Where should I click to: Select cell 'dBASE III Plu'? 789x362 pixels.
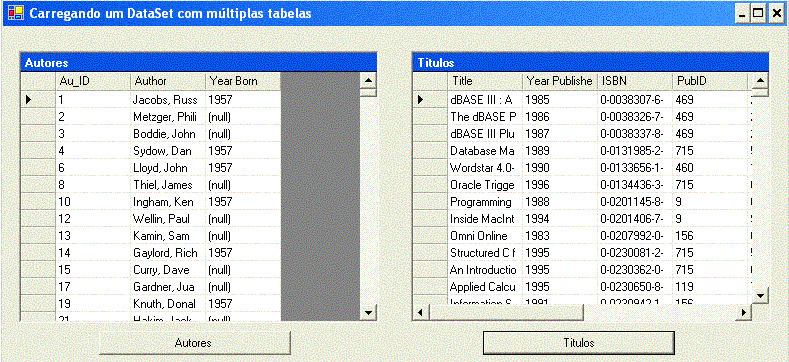485,134
